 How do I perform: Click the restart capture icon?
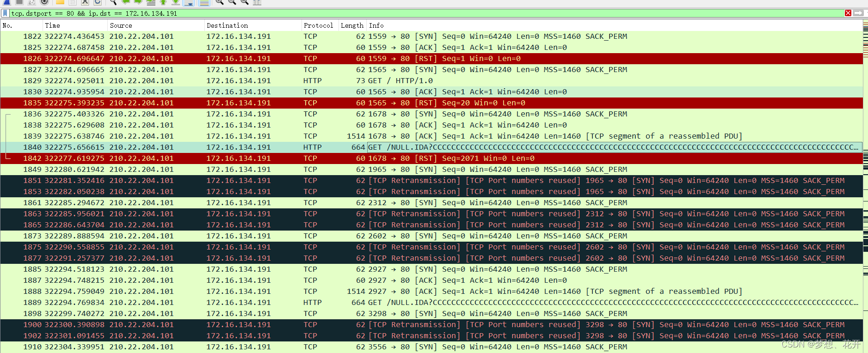click(x=32, y=2)
